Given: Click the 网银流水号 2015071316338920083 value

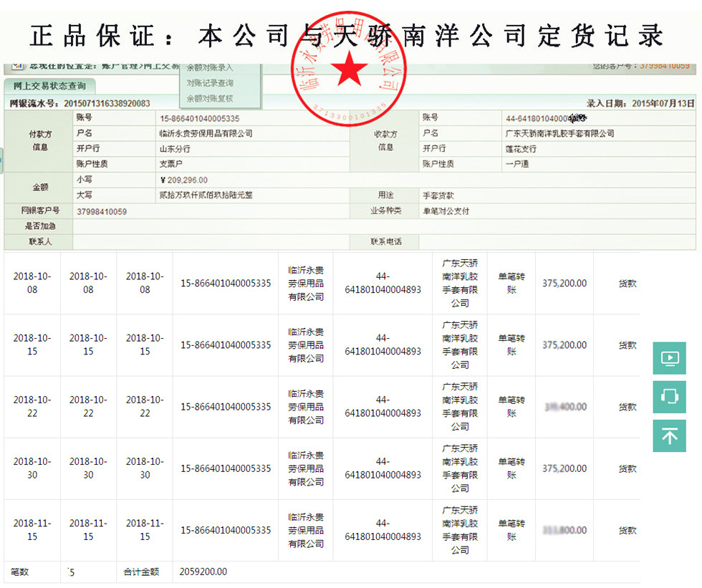Looking at the screenshot, I should tap(107, 103).
